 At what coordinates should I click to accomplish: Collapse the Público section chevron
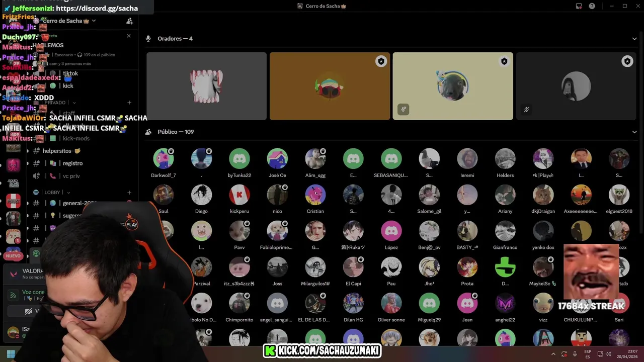point(634,132)
